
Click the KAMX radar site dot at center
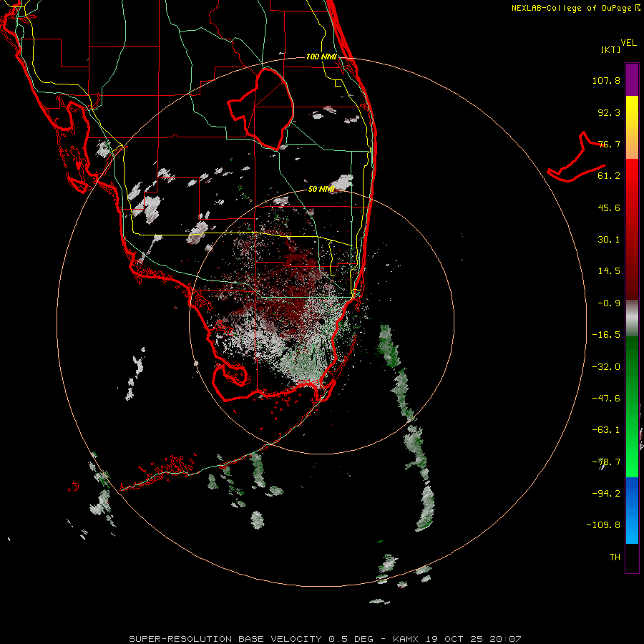[322, 321]
